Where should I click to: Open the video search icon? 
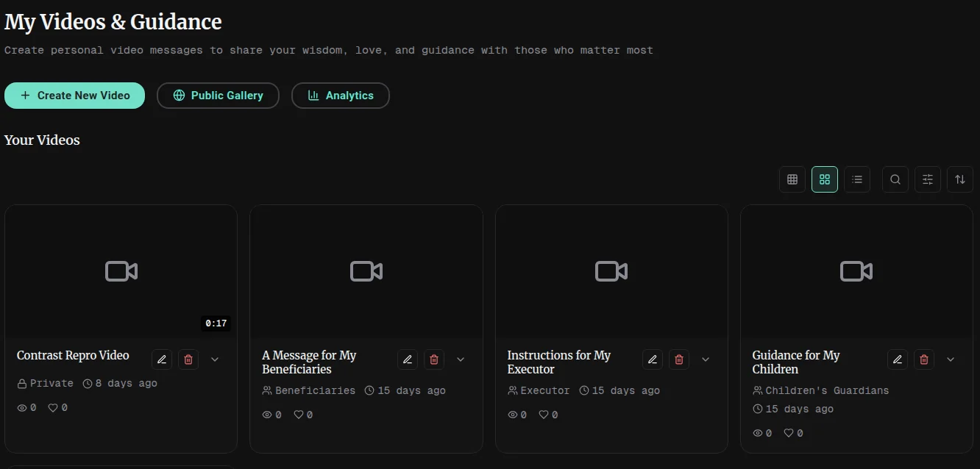[895, 179]
